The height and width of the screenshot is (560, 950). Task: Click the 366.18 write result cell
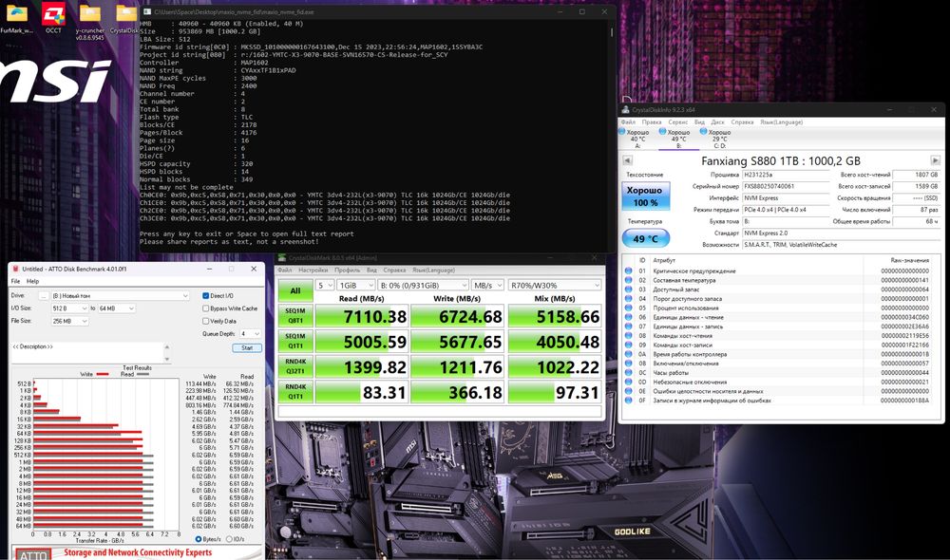458,392
